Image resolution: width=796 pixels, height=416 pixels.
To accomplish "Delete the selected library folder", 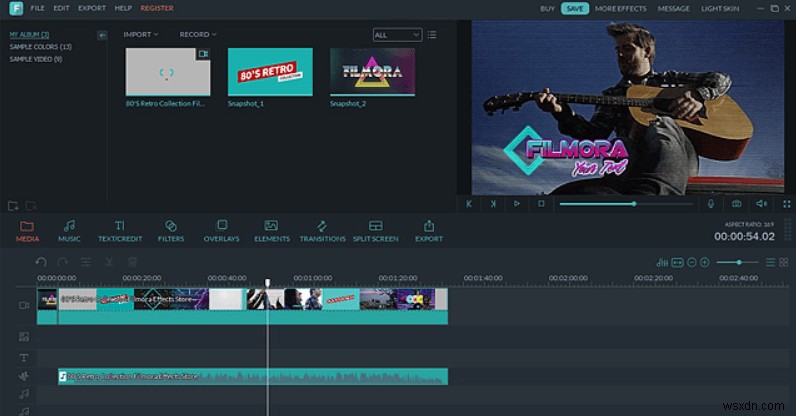I will click(x=31, y=206).
